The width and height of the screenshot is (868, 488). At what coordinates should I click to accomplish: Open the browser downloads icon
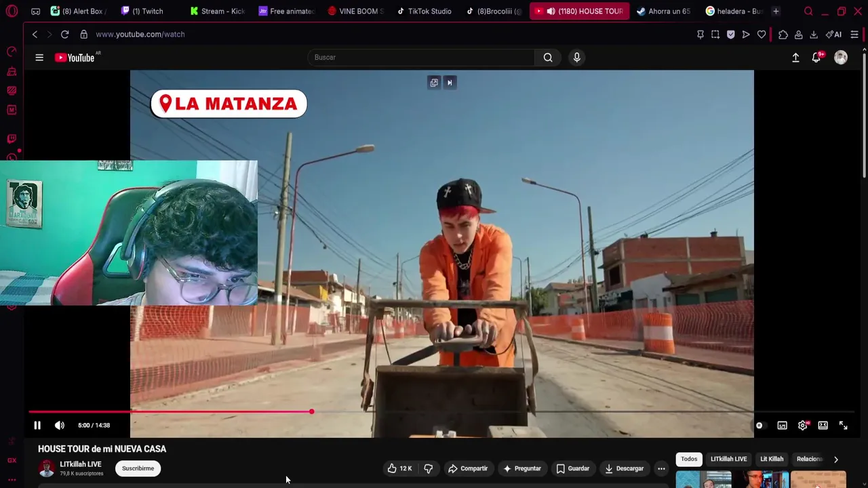tap(814, 34)
